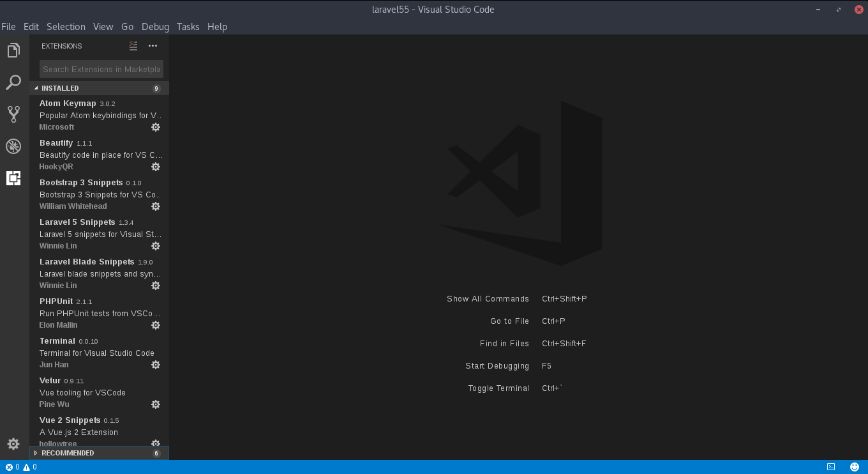Open the Extensions panel more actions ellipsis

[153, 46]
